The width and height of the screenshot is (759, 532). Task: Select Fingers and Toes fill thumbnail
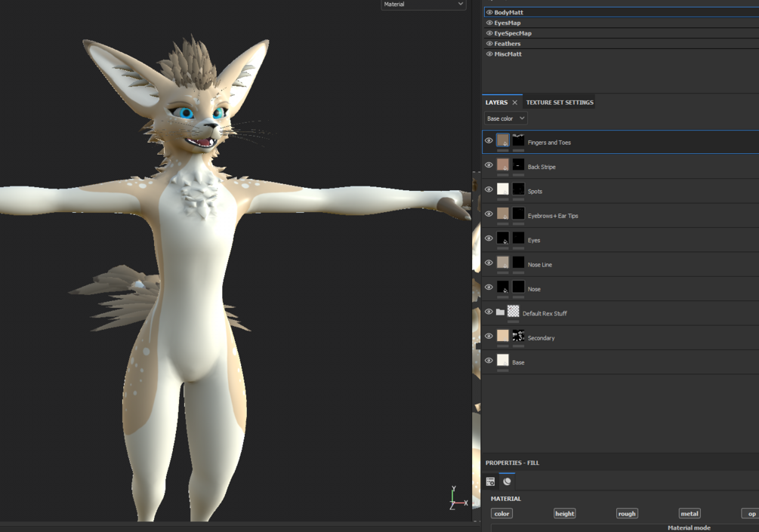point(503,141)
